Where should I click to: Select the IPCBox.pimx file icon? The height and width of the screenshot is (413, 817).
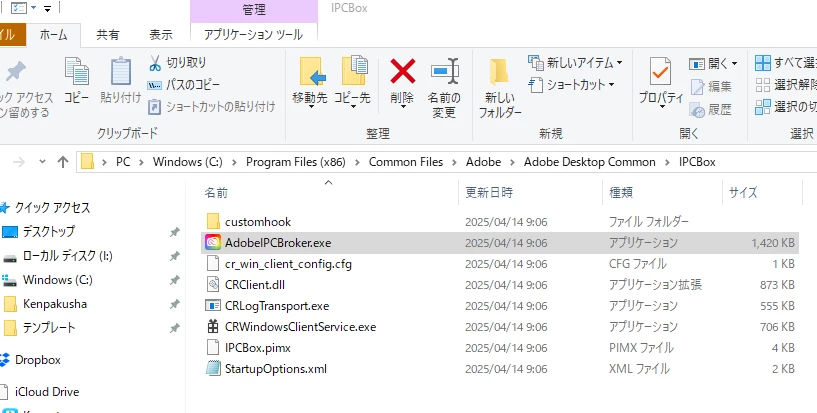(x=213, y=347)
